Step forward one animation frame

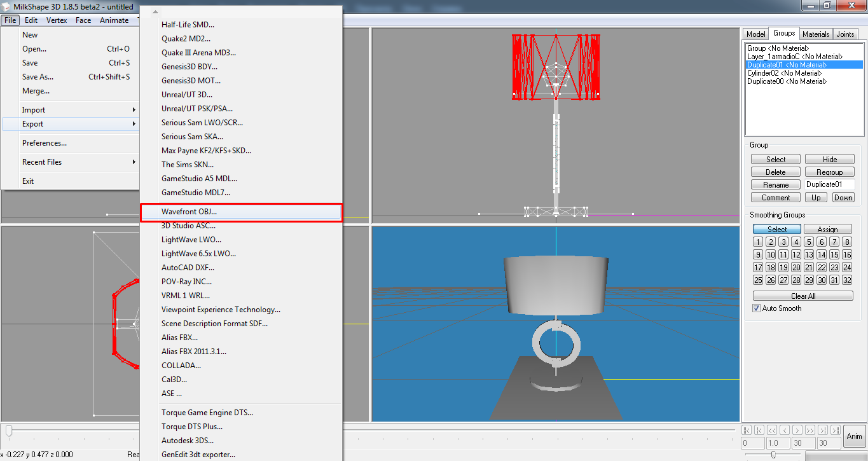(x=797, y=430)
